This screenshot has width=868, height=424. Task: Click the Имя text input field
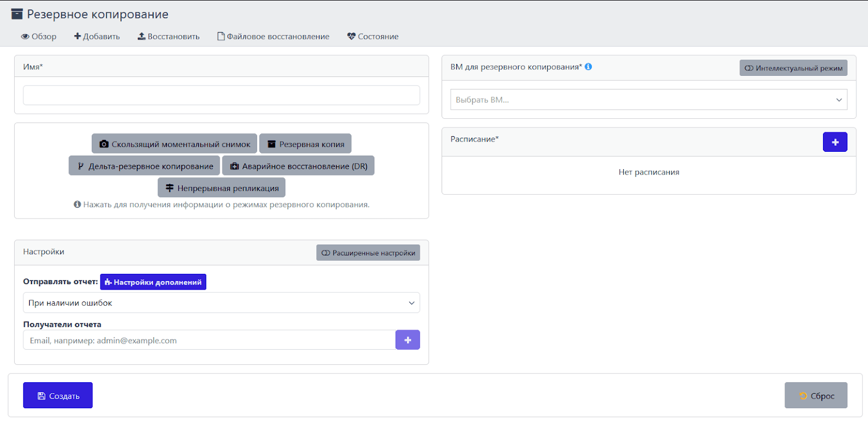221,95
